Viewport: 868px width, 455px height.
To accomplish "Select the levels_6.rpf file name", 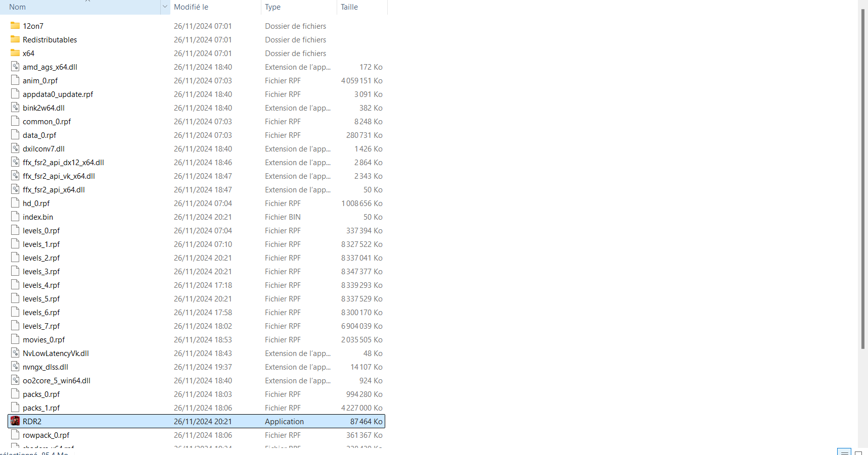I will (41, 312).
